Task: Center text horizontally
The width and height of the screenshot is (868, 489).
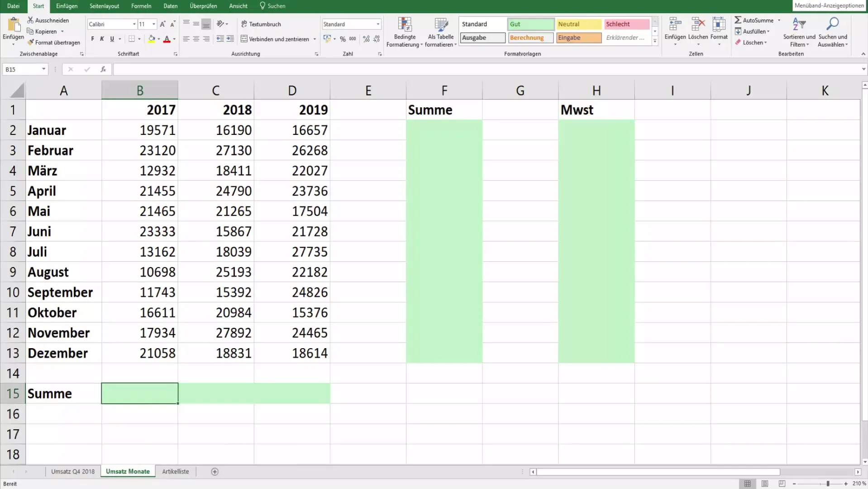Action: [196, 39]
